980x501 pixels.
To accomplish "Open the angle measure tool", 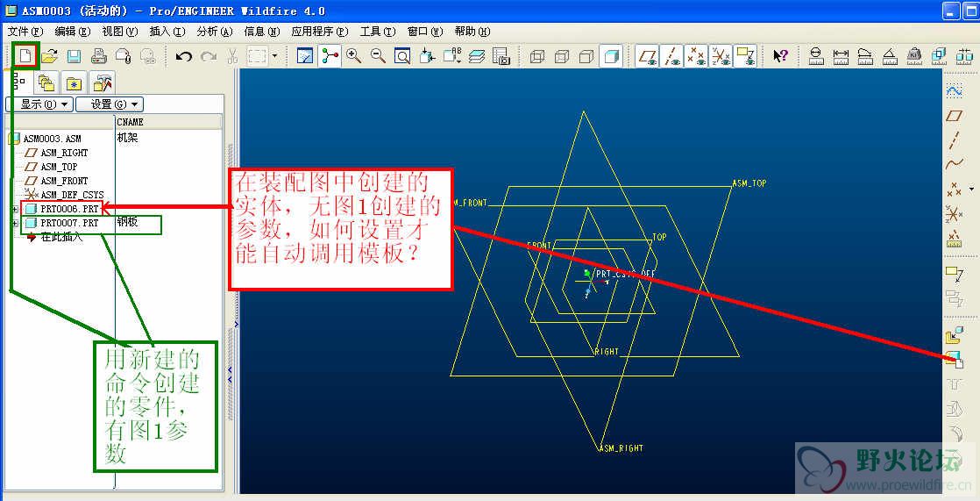I will (x=890, y=56).
